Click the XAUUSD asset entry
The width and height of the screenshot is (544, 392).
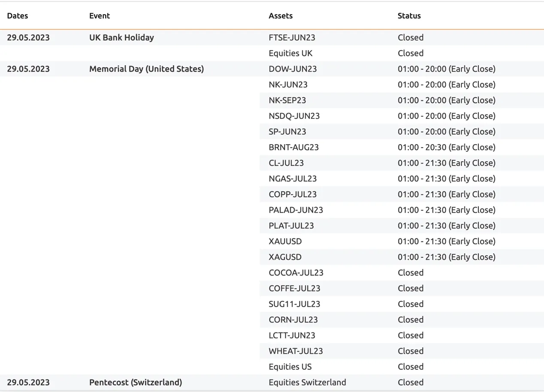[x=285, y=241]
